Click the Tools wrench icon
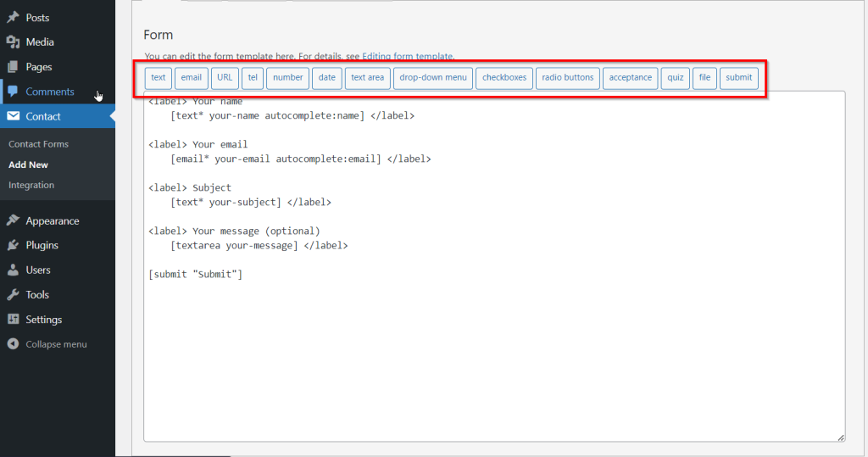Viewport: 868px width, 457px height. pos(13,295)
